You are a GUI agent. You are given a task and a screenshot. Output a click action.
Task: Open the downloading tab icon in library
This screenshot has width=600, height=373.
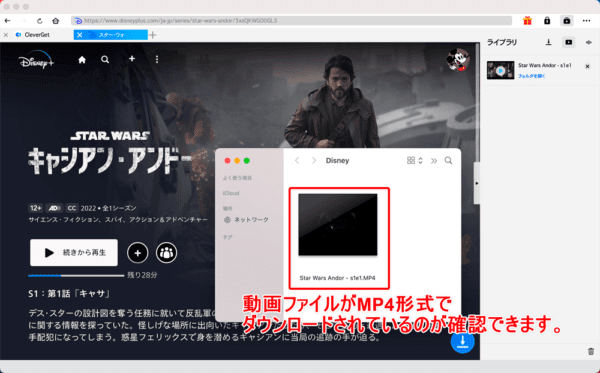click(x=548, y=42)
